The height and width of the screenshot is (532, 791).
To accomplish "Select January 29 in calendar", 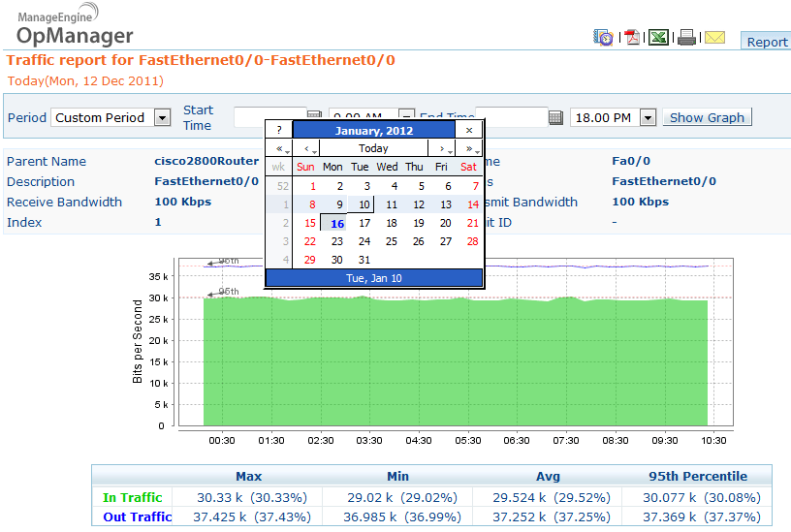I will coord(306,260).
